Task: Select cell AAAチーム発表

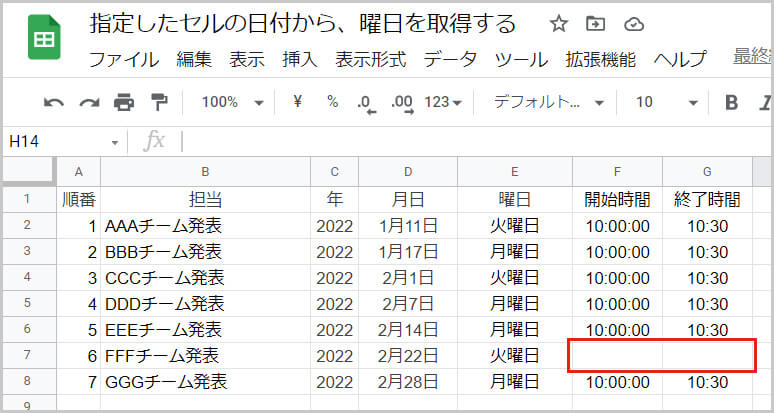Action: coord(205,226)
